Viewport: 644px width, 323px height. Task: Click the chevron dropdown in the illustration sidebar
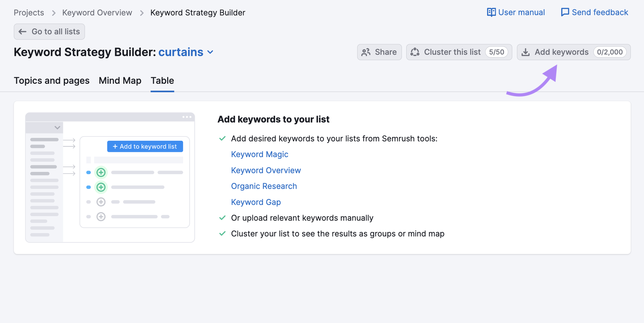click(57, 128)
